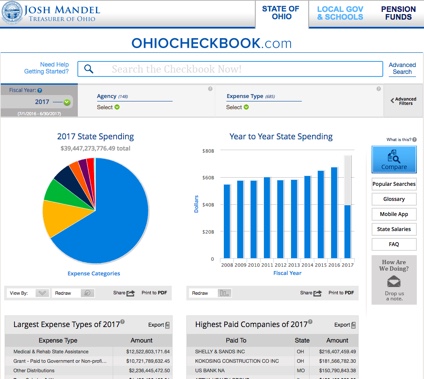Click bar chart Redraw icon
Screen dimensions: 424x379
click(x=224, y=293)
